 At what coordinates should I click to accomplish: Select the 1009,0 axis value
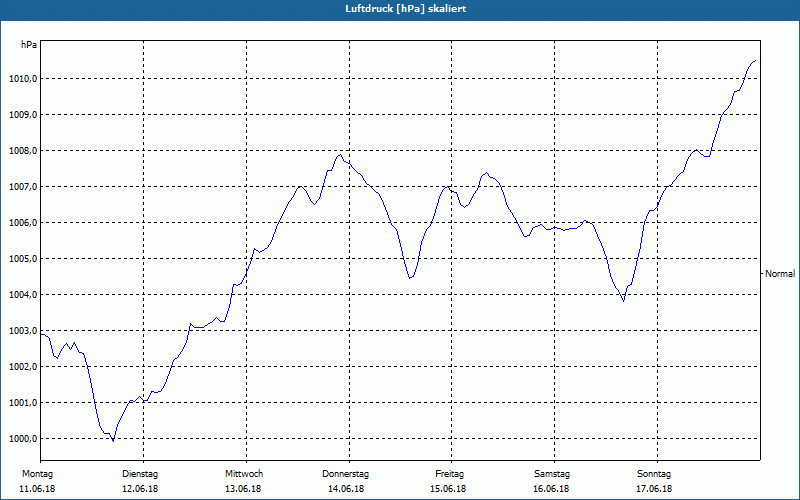[23, 115]
